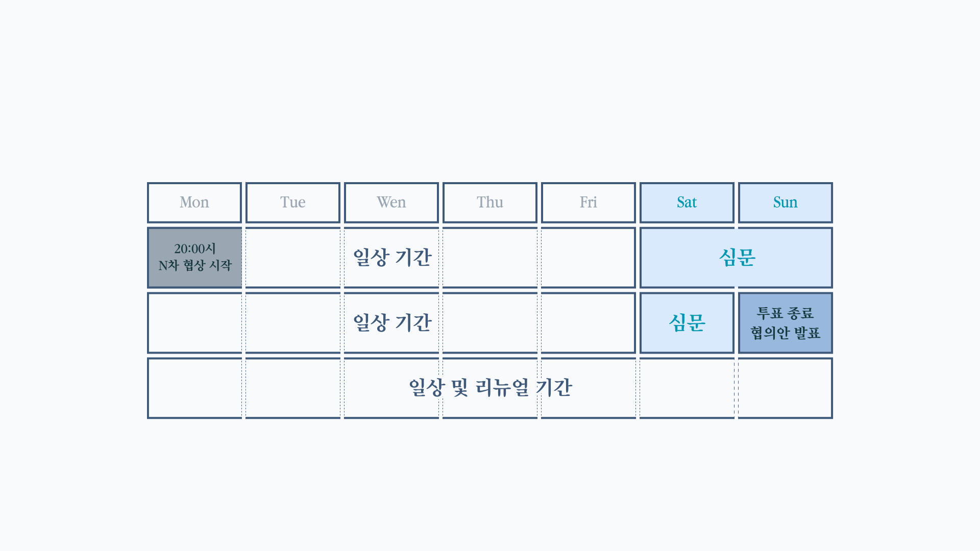Open the 20:00시 N차 협상 시작 block
Image resolution: width=980 pixels, height=551 pixels.
[x=194, y=258]
